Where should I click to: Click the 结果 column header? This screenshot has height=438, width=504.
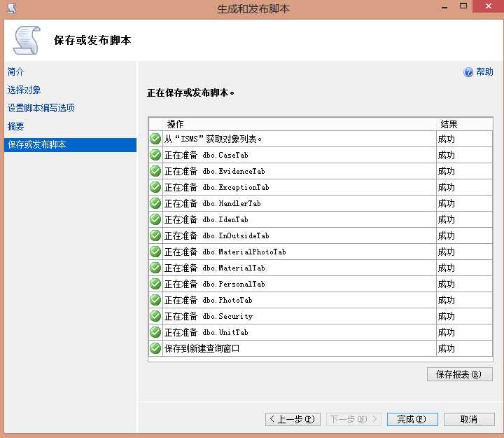[465, 124]
